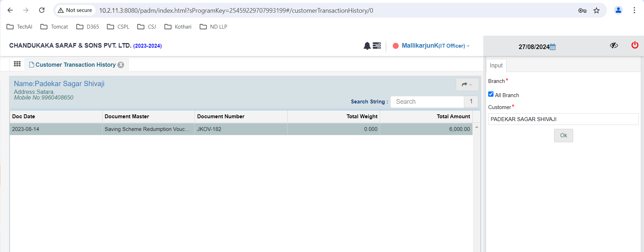
Task: Click the Search String input field
Action: tap(427, 102)
